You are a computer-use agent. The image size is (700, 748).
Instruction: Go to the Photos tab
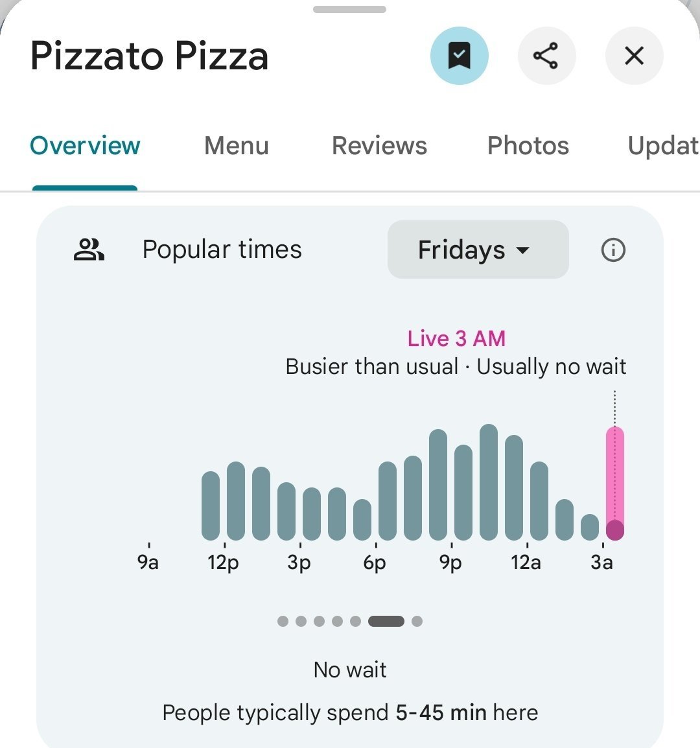point(528,146)
